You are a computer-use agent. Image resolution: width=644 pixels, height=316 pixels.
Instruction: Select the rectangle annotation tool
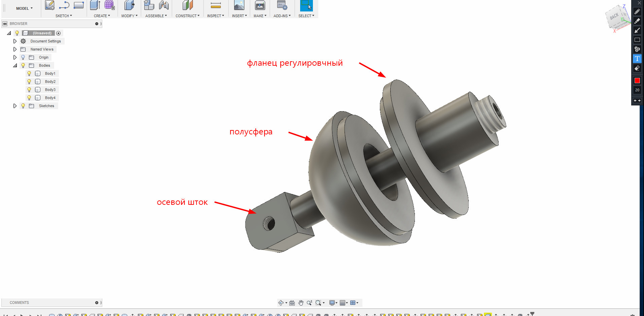tap(637, 40)
